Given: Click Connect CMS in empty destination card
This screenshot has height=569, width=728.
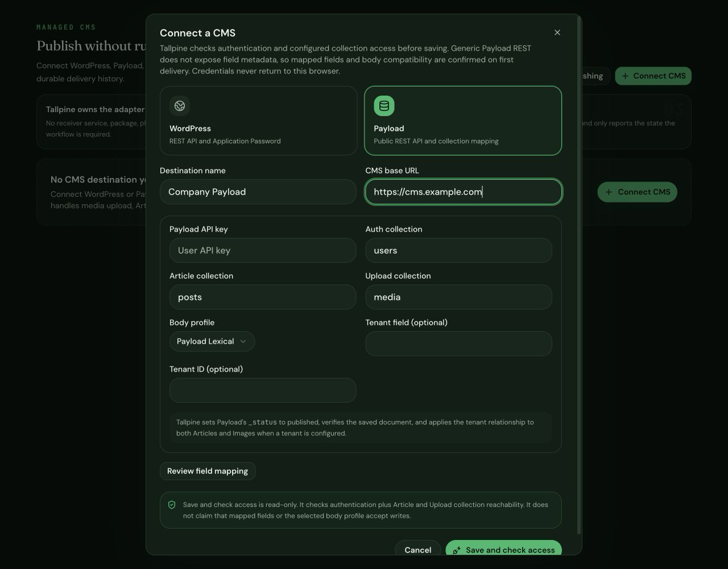Looking at the screenshot, I should 638,192.
